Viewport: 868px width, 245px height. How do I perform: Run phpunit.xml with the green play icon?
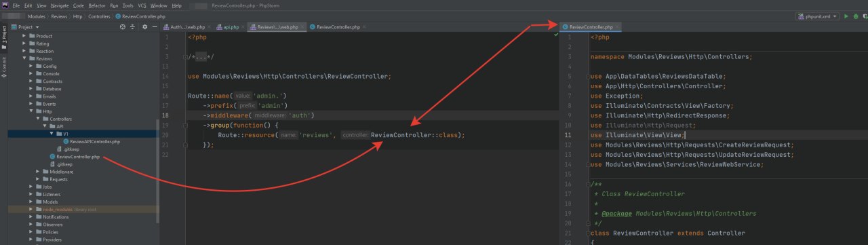[846, 16]
